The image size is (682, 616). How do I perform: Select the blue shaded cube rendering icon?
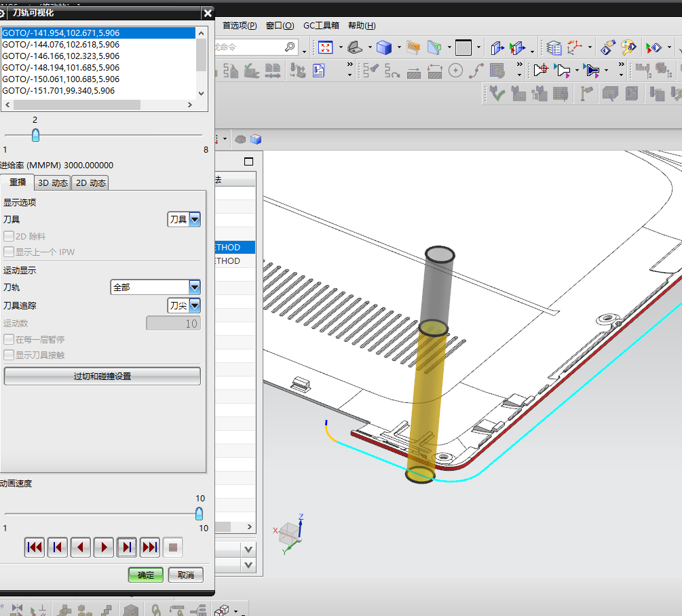(x=384, y=47)
